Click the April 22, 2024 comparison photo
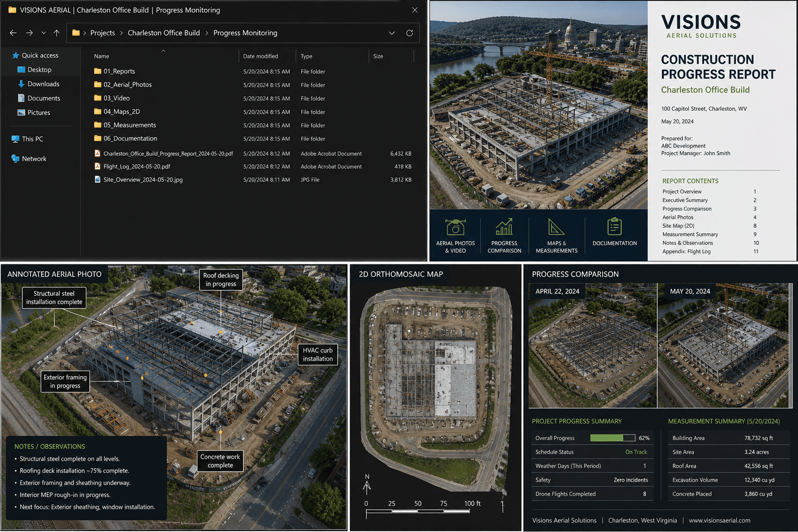 (593, 345)
